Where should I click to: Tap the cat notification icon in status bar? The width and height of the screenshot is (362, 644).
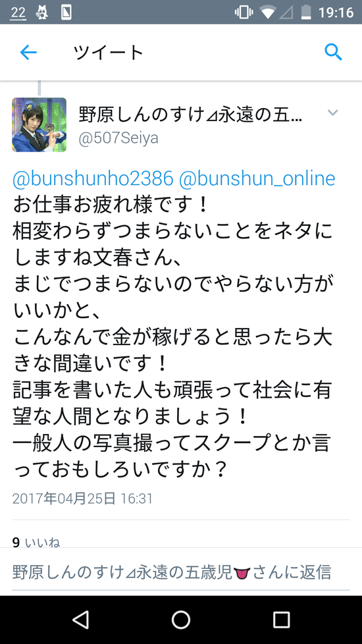coord(41,13)
